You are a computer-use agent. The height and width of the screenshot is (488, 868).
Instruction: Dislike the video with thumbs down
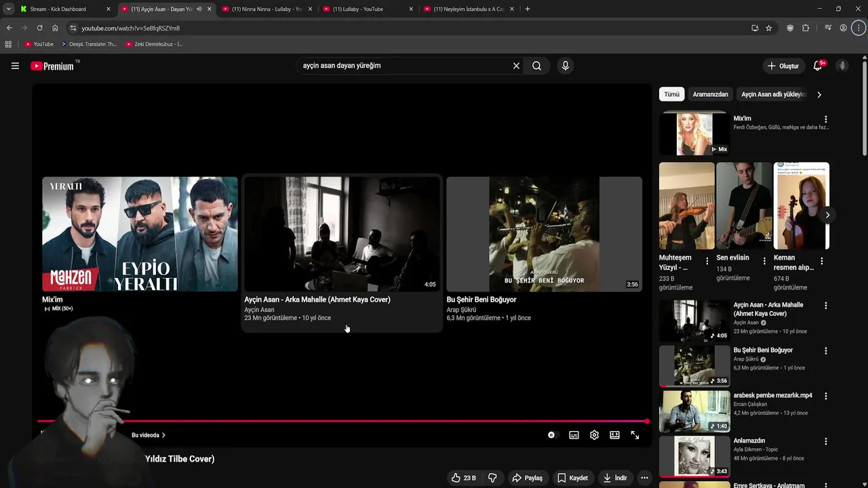(492, 478)
